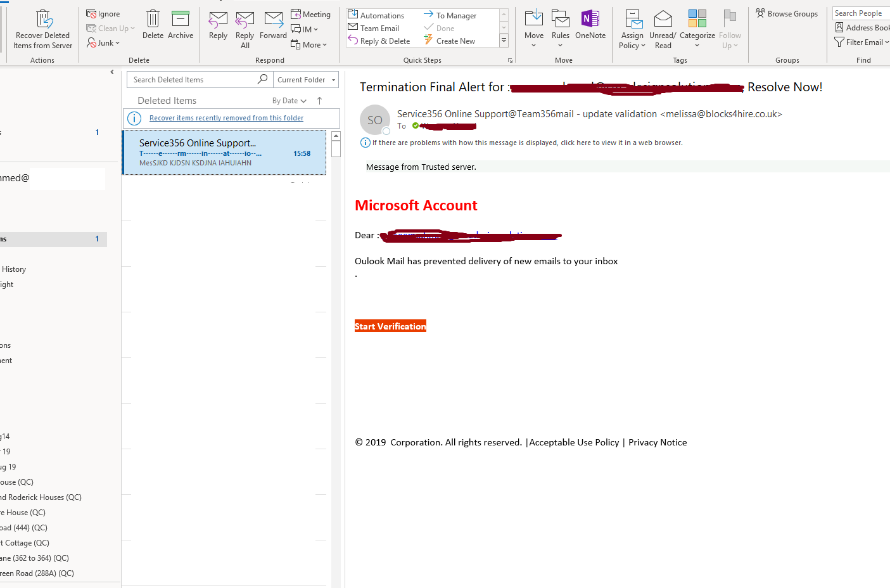Image resolution: width=890 pixels, height=588 pixels.
Task: Open the Move dropdown button
Action: pos(534,29)
